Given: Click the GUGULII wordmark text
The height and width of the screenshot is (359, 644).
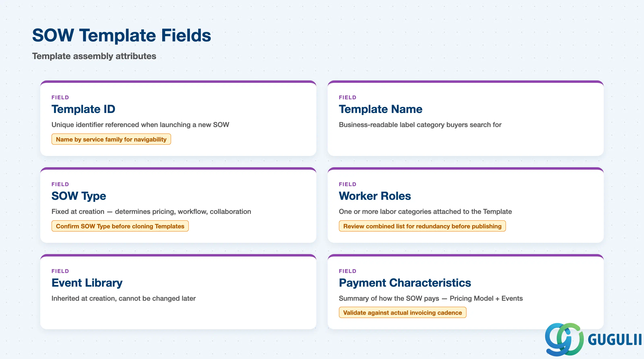Looking at the screenshot, I should [x=615, y=340].
